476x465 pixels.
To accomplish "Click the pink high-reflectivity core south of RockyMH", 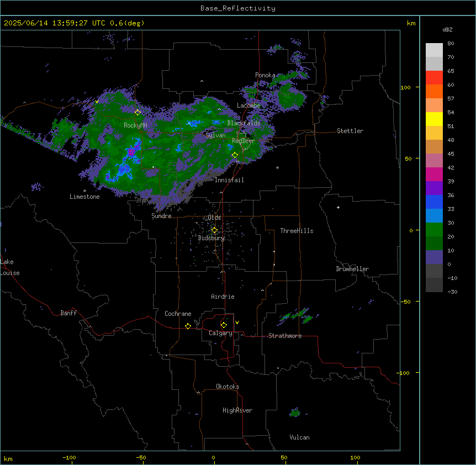I will pyautogui.click(x=131, y=151).
